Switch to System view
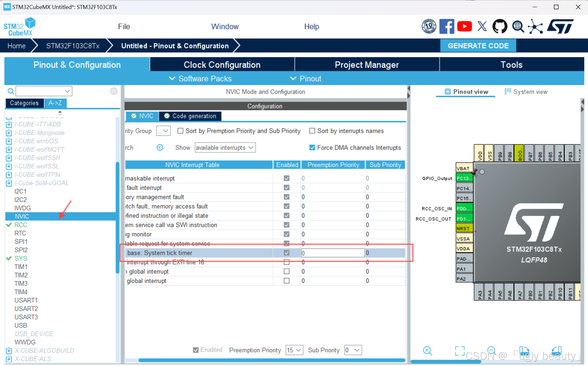588x366 pixels. (526, 92)
